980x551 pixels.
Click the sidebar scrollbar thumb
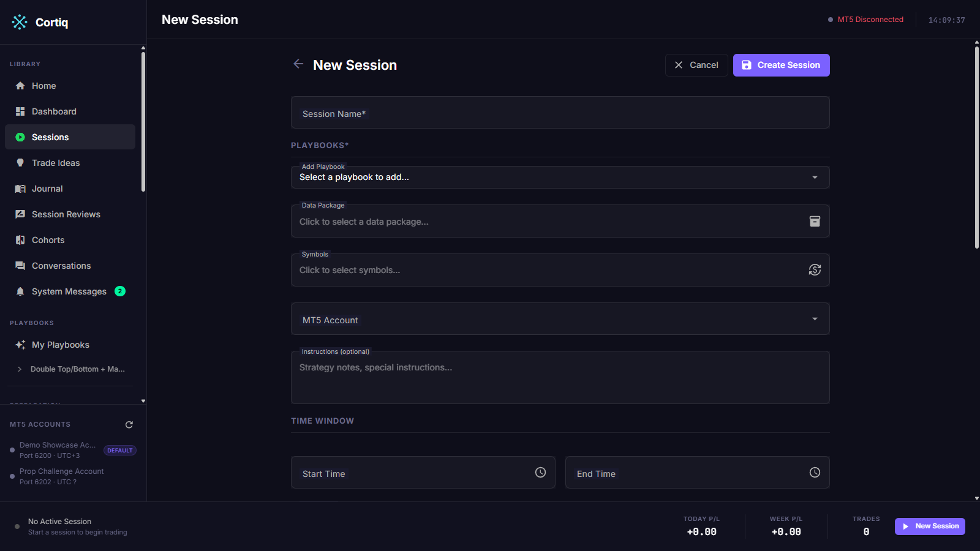143,122
